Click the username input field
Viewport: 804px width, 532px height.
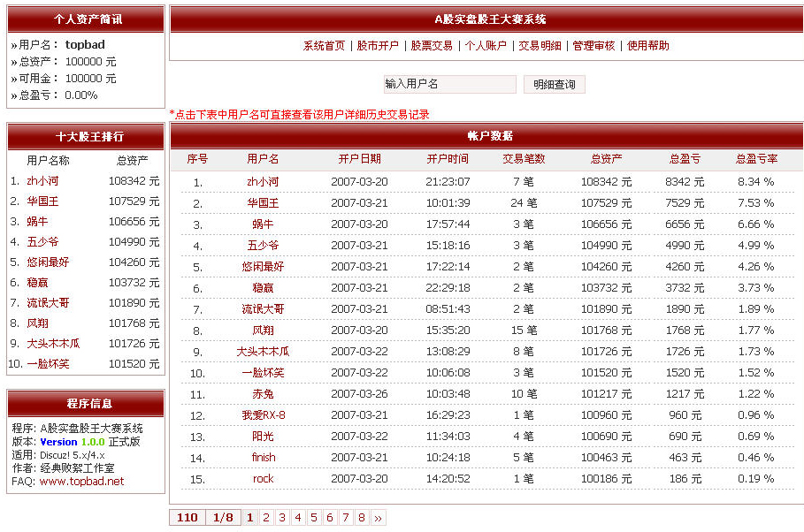pos(449,84)
